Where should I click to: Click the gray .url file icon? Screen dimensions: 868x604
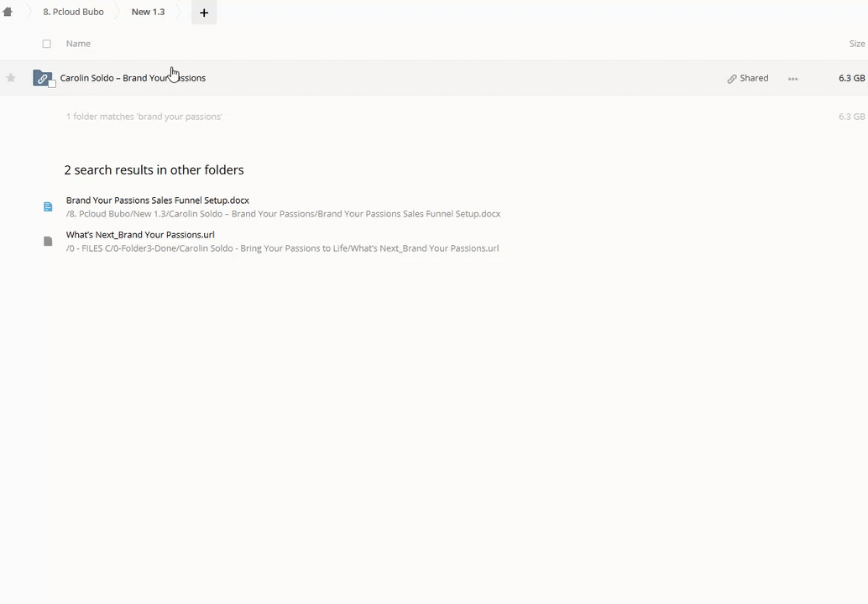[x=48, y=242]
